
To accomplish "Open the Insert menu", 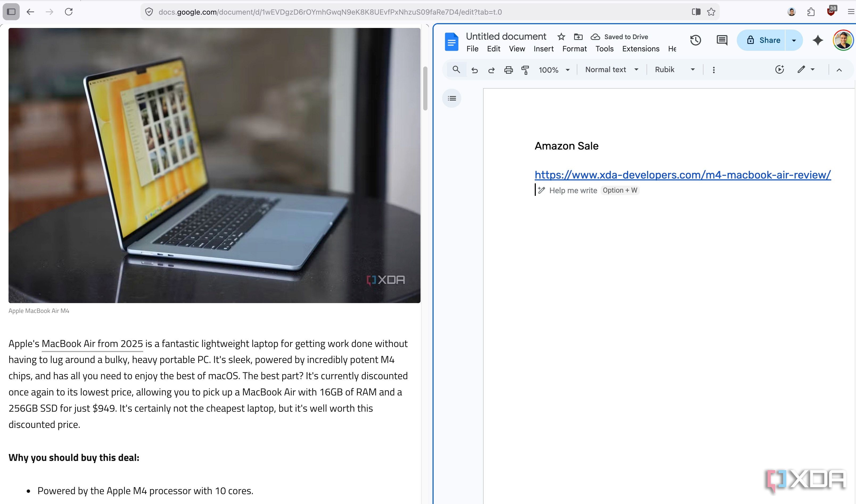I will click(544, 49).
